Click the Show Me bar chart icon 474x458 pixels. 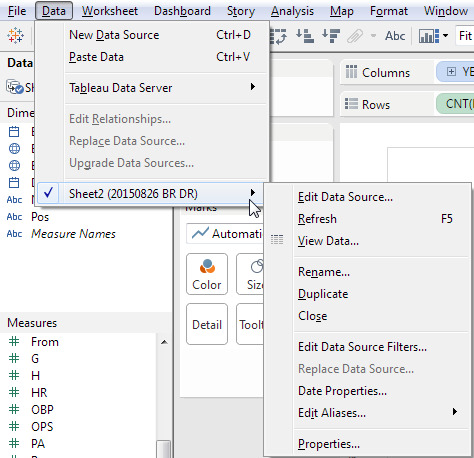coord(429,36)
